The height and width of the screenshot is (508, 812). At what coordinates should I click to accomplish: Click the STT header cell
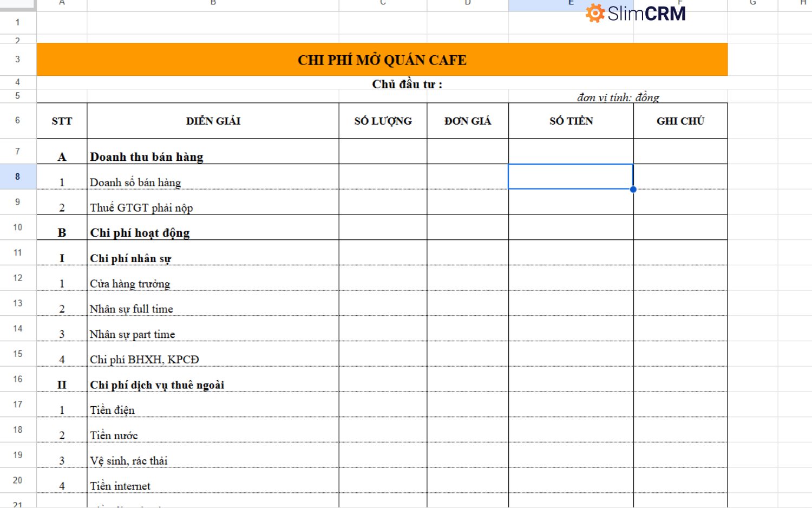(x=62, y=121)
